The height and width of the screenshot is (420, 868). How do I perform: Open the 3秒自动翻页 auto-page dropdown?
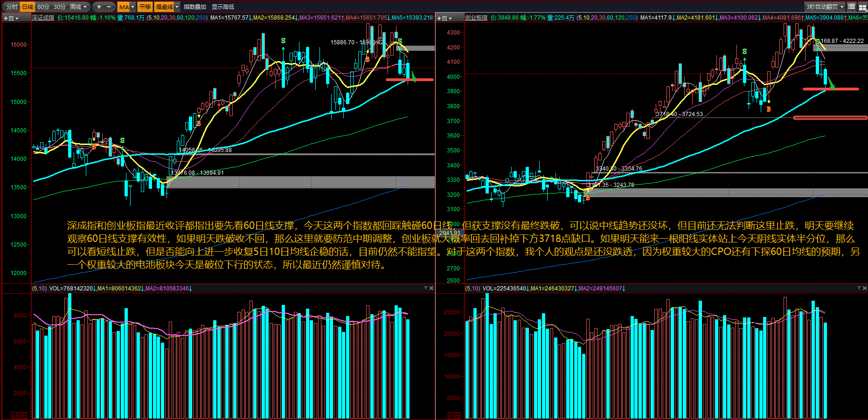pyautogui.click(x=825, y=7)
